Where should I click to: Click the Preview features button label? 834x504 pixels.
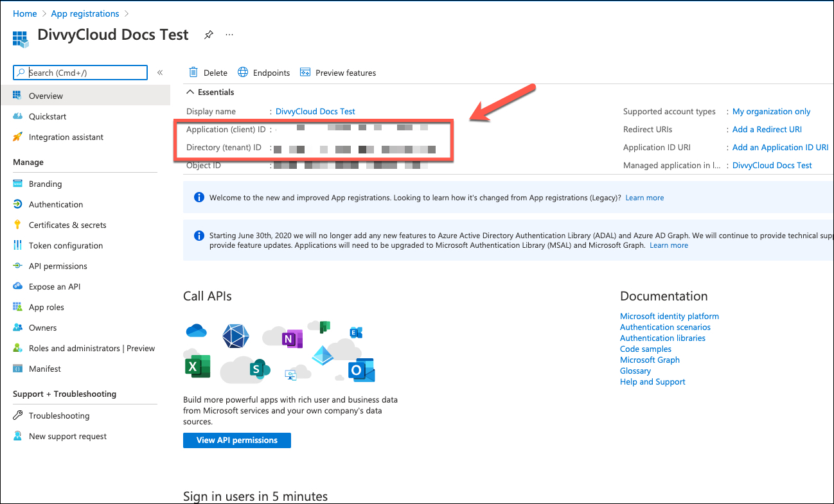coord(346,73)
